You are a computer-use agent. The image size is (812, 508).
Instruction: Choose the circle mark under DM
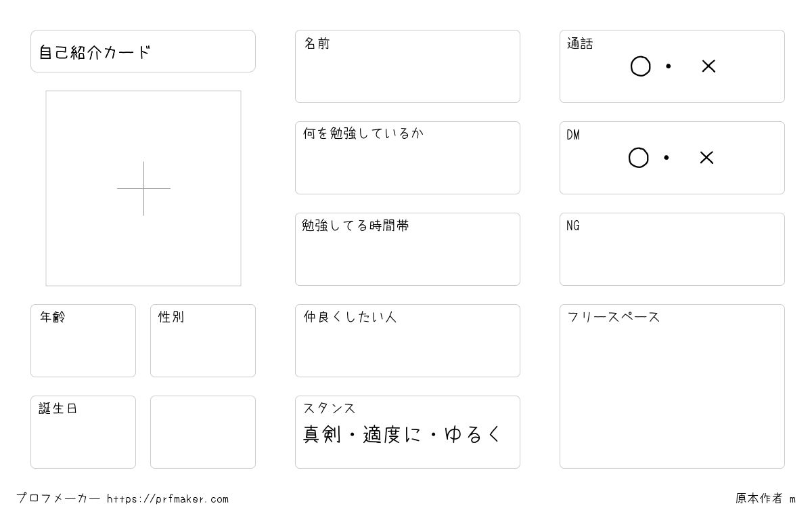point(638,158)
